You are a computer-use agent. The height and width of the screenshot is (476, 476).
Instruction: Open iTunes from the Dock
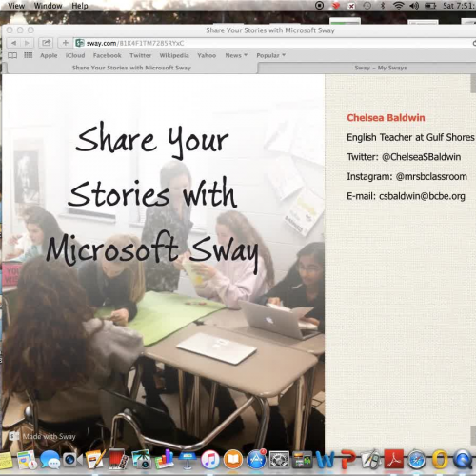click(210, 460)
